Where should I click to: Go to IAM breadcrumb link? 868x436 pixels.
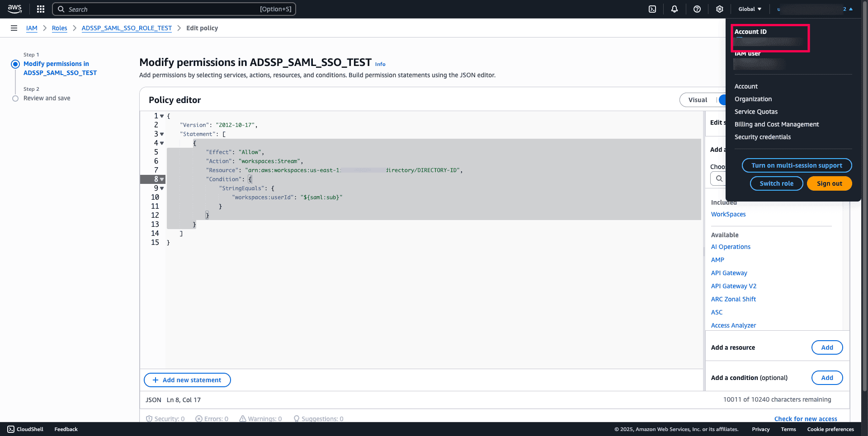(32, 28)
